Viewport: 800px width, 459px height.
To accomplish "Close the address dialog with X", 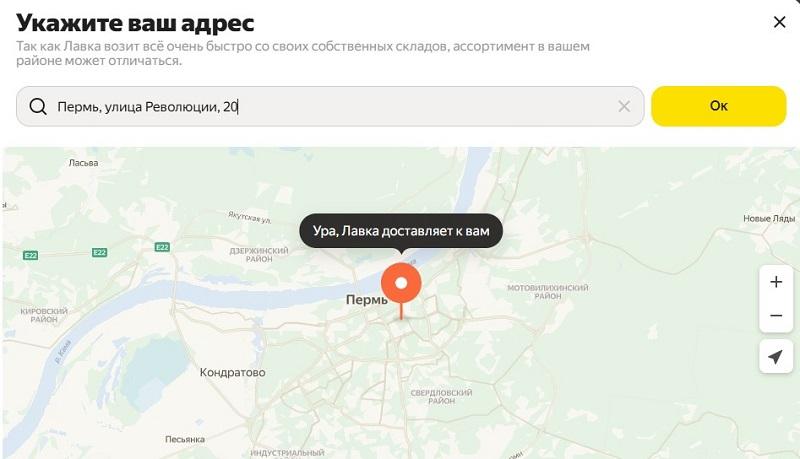I will 779,22.
